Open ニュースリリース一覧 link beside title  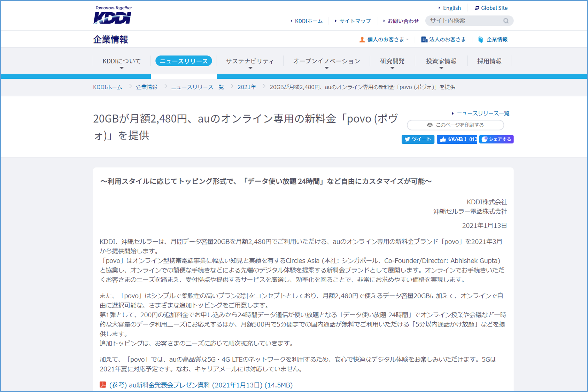point(483,113)
